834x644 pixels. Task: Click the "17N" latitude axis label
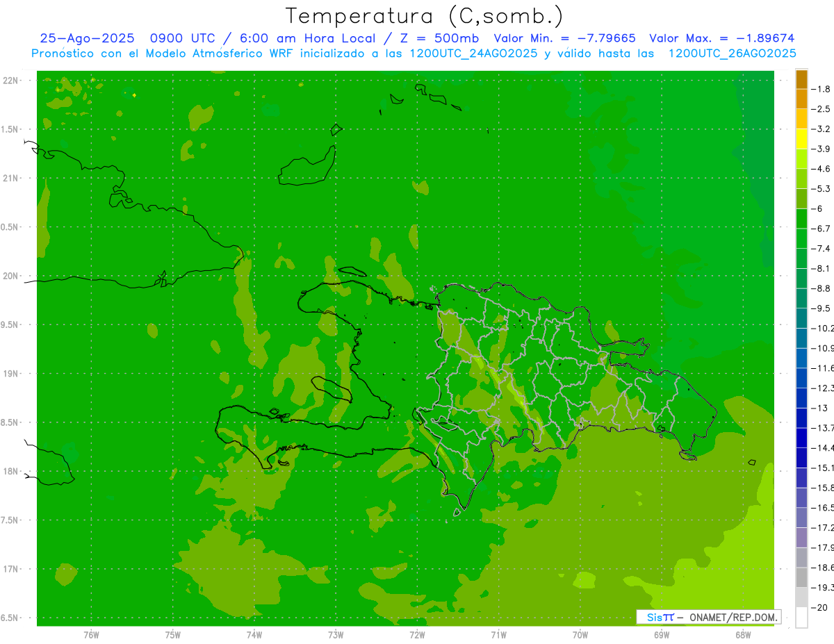[10, 569]
